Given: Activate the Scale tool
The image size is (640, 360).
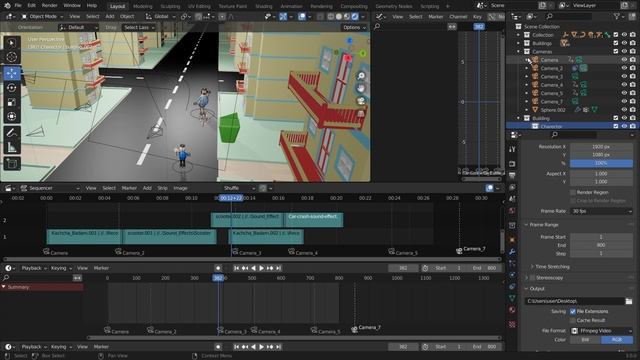Looking at the screenshot, I should (11, 102).
